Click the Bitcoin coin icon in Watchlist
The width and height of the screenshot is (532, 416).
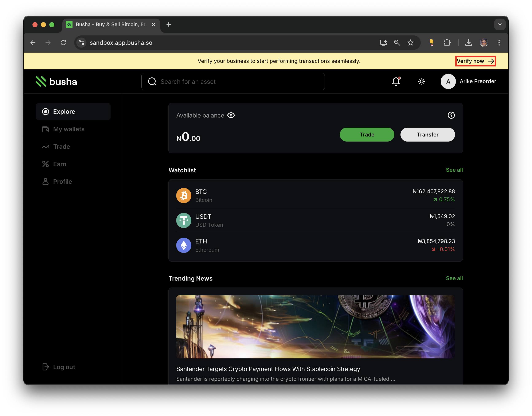[184, 195]
